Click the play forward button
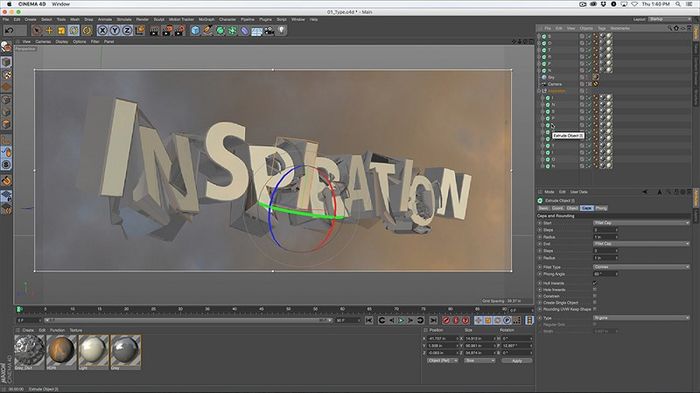Image resolution: width=700 pixels, height=393 pixels. tap(401, 320)
